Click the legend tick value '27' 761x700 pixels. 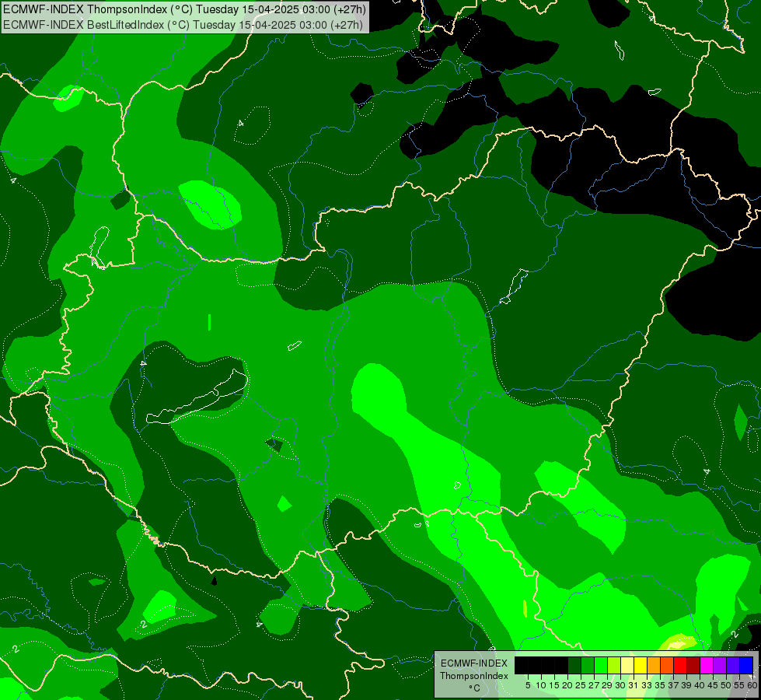click(x=594, y=685)
